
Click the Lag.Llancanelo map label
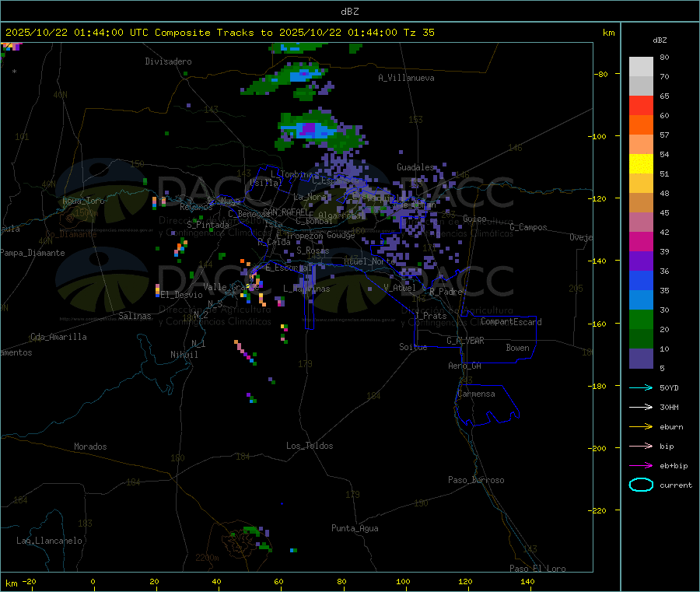tap(49, 541)
